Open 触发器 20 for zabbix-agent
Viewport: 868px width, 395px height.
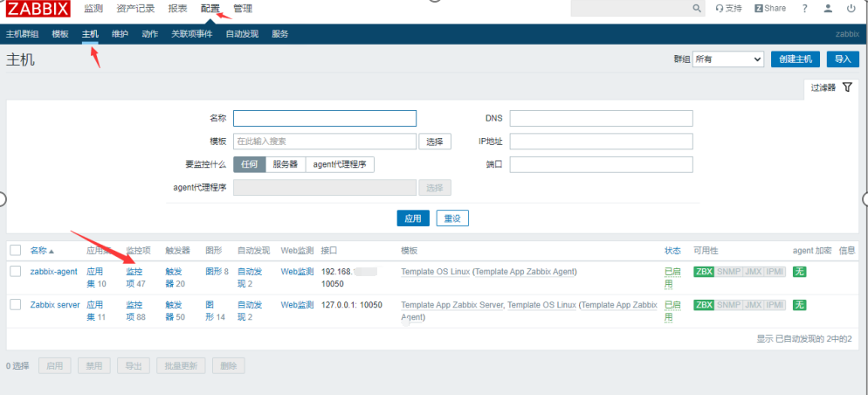tap(175, 278)
